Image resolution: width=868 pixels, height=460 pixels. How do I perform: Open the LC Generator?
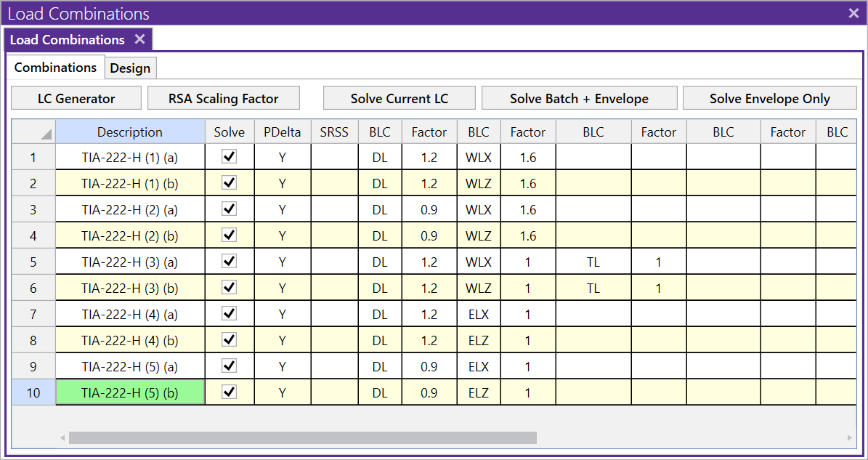(76, 97)
